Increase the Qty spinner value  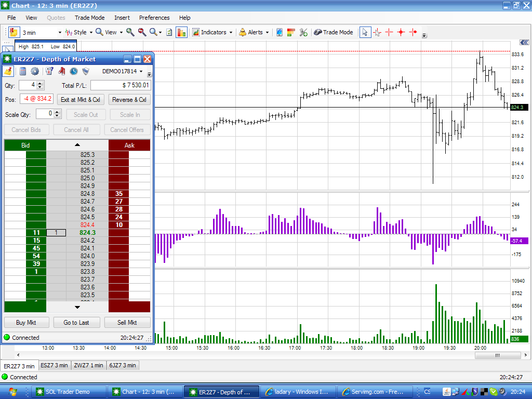pyautogui.click(x=40, y=83)
